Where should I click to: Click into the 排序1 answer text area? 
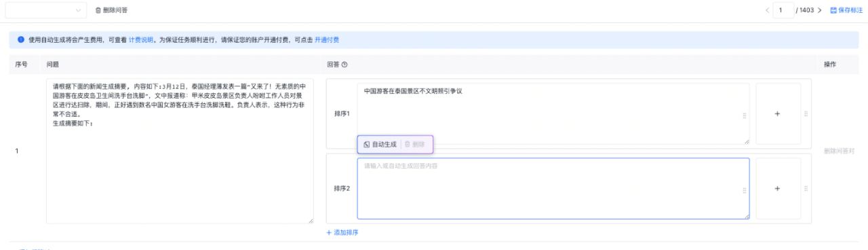(553, 114)
